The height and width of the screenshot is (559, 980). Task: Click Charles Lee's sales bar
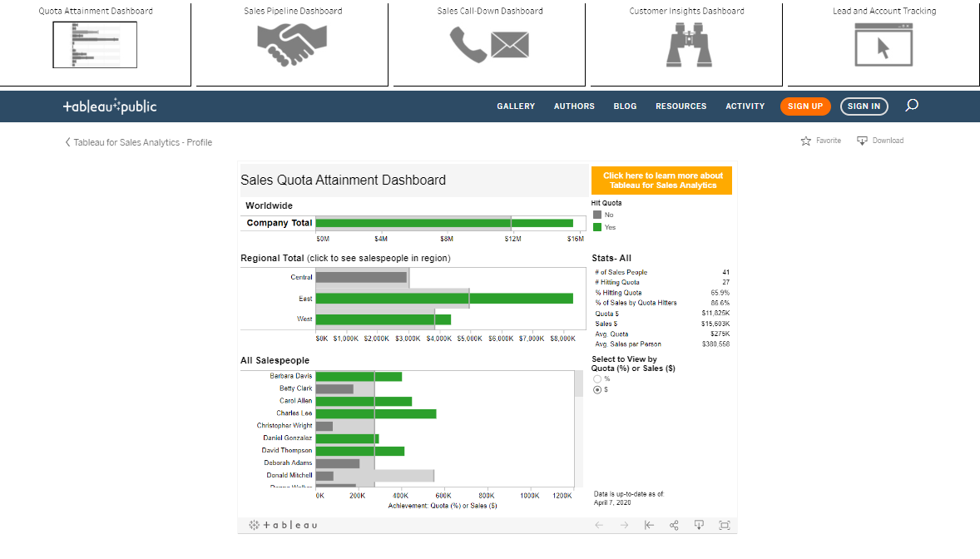pos(376,413)
